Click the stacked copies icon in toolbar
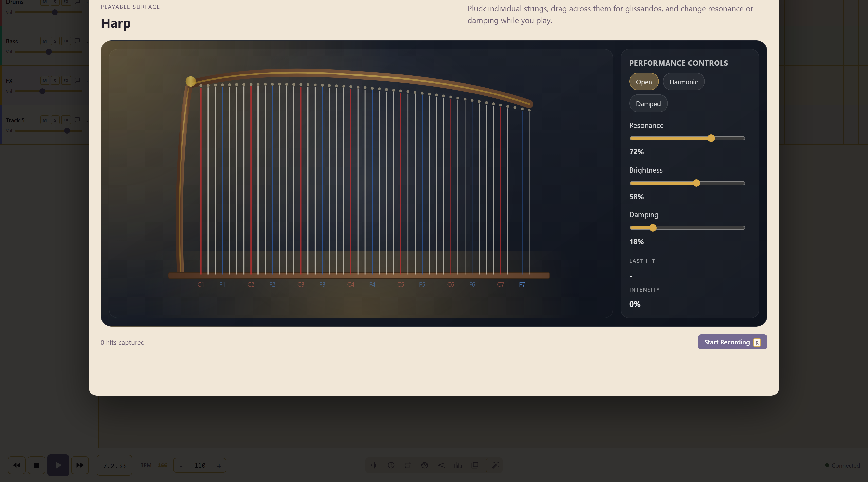868x482 pixels. point(475,465)
